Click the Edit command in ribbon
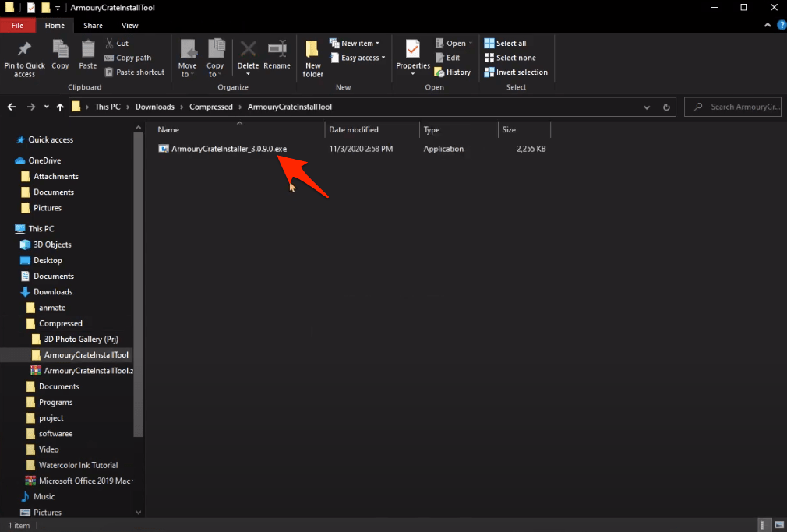 point(448,58)
